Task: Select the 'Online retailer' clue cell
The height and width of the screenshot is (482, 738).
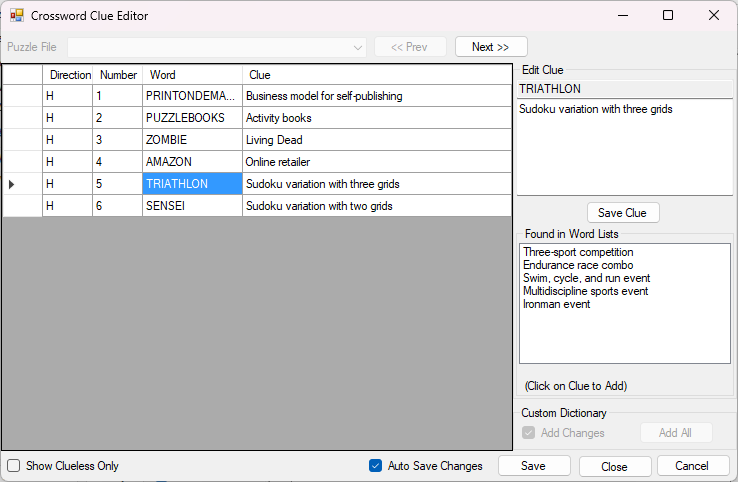Action: (376, 162)
